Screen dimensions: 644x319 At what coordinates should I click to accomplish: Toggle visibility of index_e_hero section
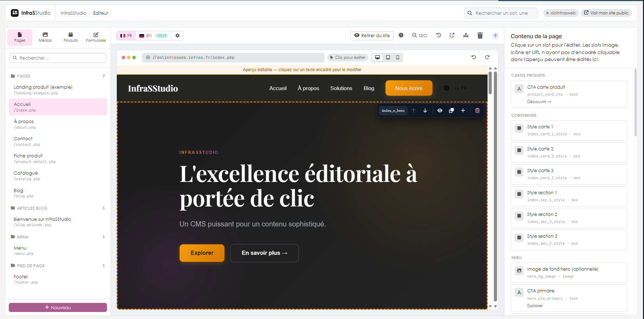[x=440, y=110]
